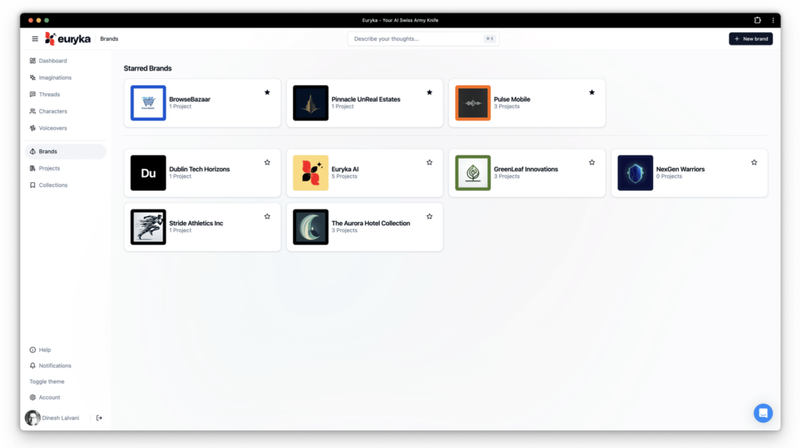
Task: Click the Characters people icon
Action: coord(33,111)
